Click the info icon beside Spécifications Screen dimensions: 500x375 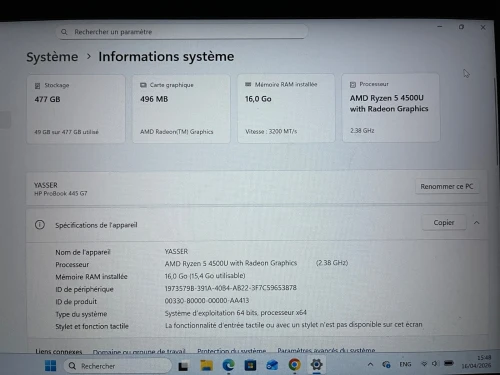(40, 225)
